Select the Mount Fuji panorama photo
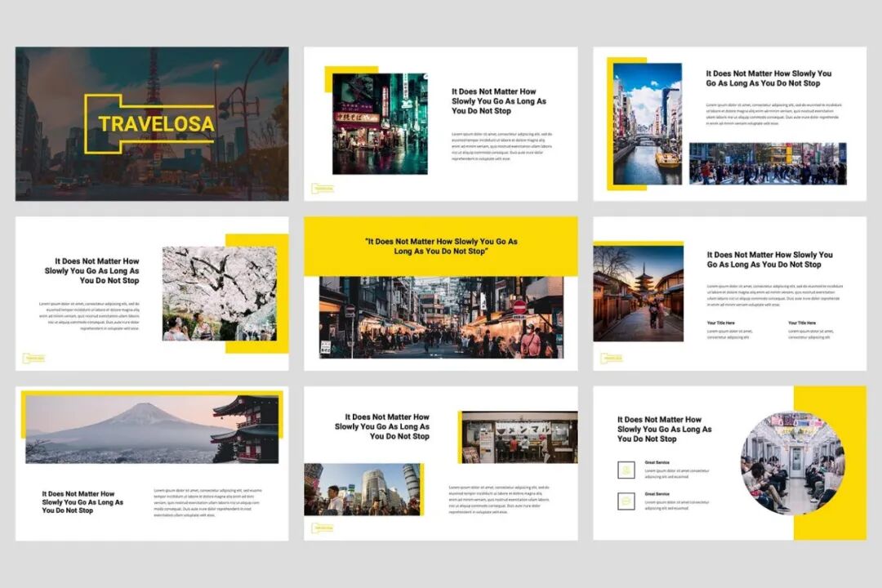Viewport: 882px width, 588px height. point(152,430)
